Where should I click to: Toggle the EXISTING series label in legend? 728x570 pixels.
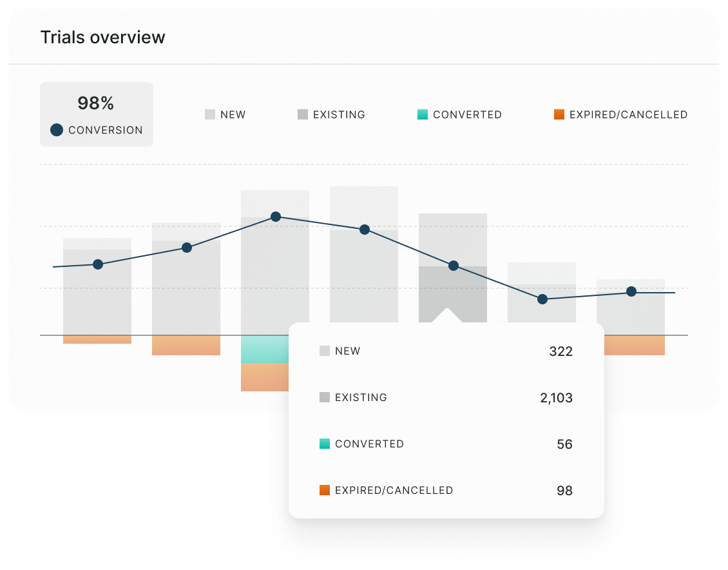339,115
